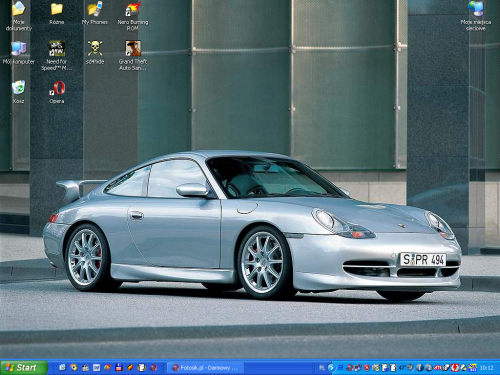The image size is (500, 375).
Task: Click the 10:12 taskbar clock
Action: click(x=486, y=368)
